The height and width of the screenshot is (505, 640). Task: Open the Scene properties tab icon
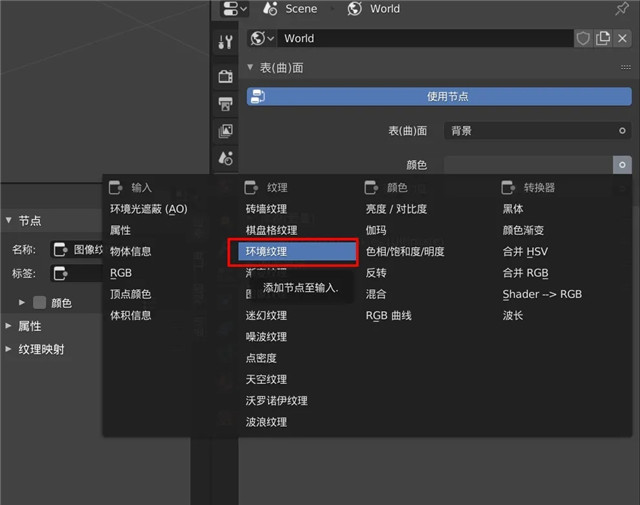point(225,158)
